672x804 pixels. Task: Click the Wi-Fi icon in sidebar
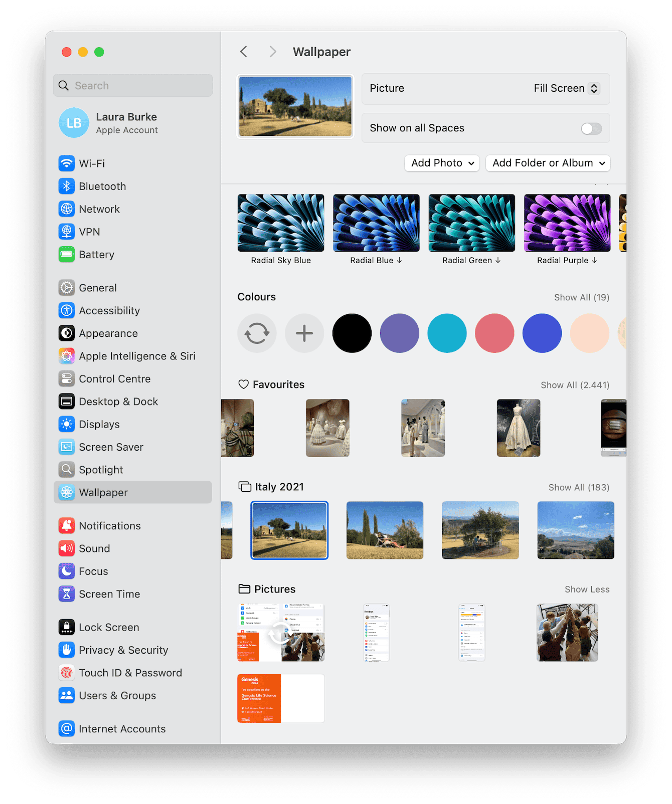tap(67, 163)
